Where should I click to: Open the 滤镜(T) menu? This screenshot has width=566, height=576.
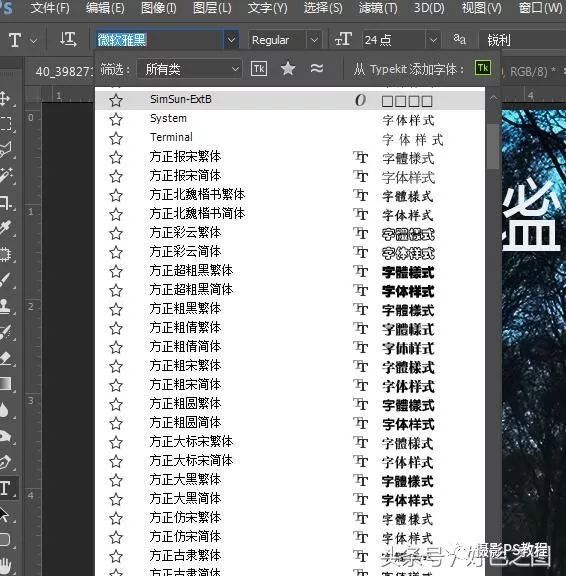pyautogui.click(x=378, y=8)
